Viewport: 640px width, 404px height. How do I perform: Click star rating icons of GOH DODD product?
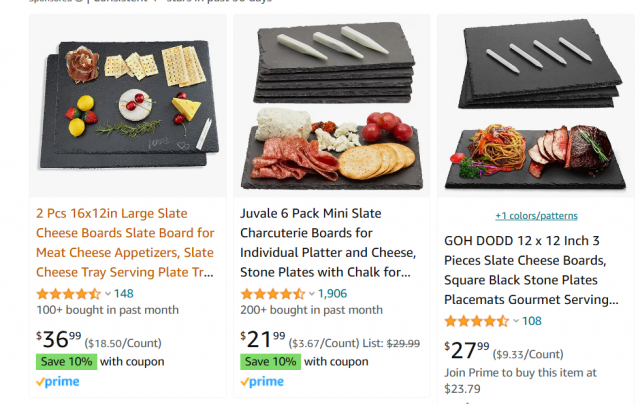click(x=476, y=321)
